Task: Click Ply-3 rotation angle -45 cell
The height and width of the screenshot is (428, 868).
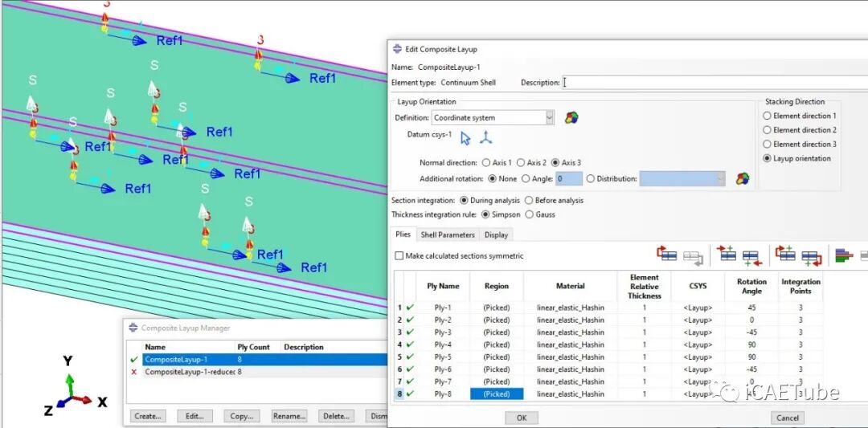Action: [751, 332]
